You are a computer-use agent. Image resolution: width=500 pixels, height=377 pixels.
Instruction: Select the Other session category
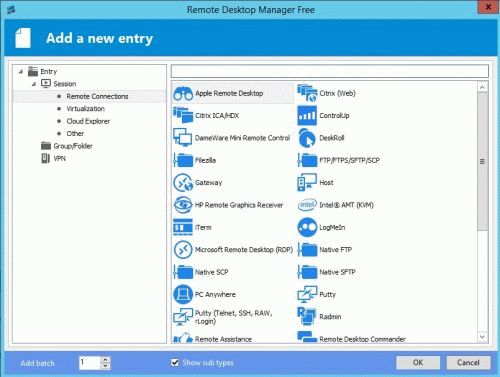click(75, 134)
